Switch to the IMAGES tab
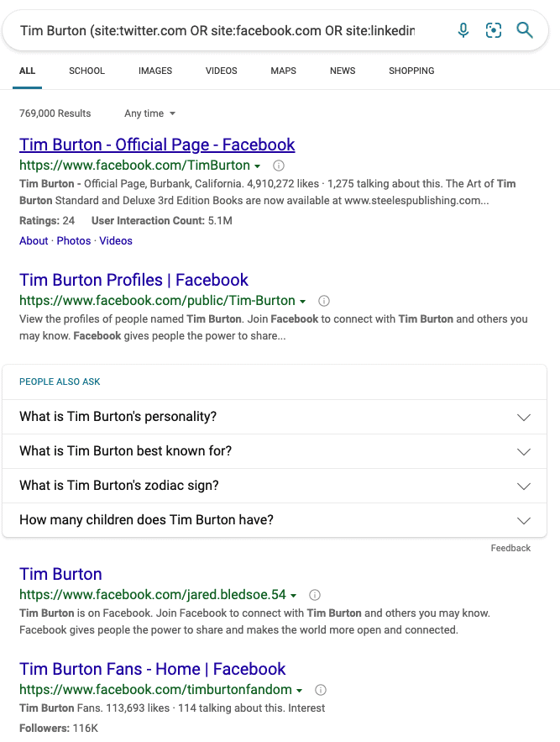560x742 pixels. point(154,71)
